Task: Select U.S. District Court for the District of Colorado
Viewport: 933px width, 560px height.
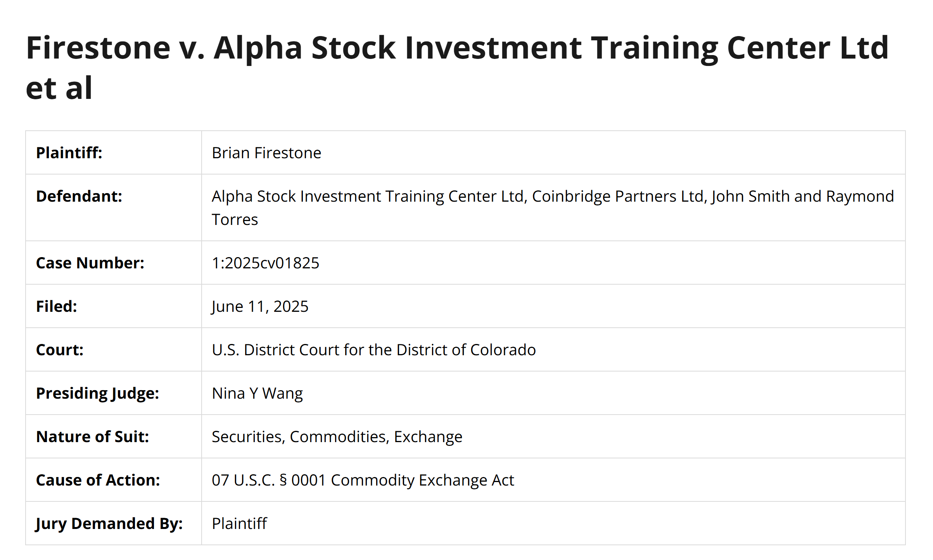Action: (x=374, y=350)
